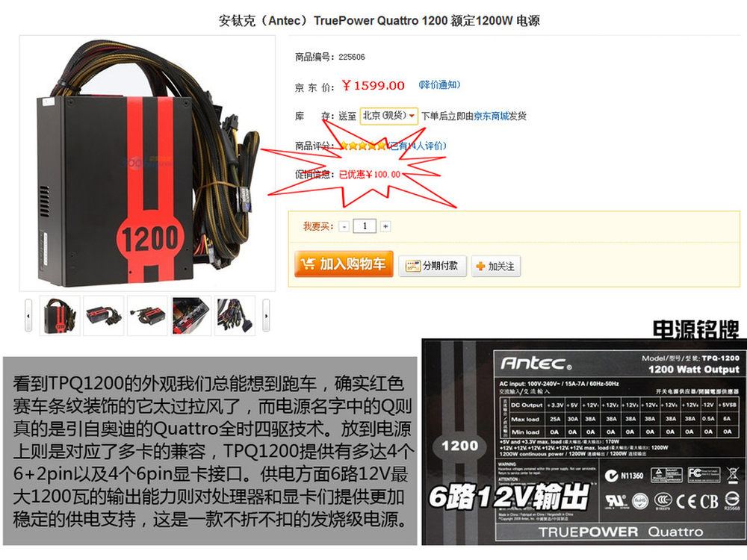The width and height of the screenshot is (747, 560).
Task: Open the 已有14人评价 reviews link
Action: [417, 146]
